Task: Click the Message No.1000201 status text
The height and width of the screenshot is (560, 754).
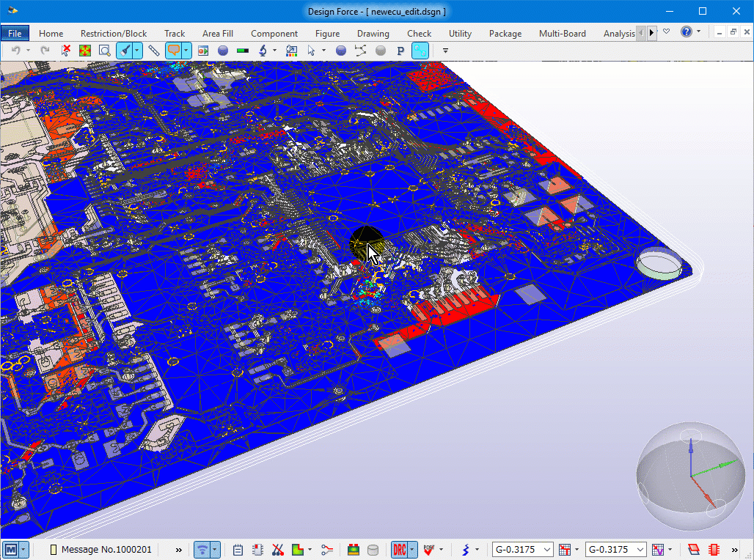Action: pyautogui.click(x=106, y=550)
